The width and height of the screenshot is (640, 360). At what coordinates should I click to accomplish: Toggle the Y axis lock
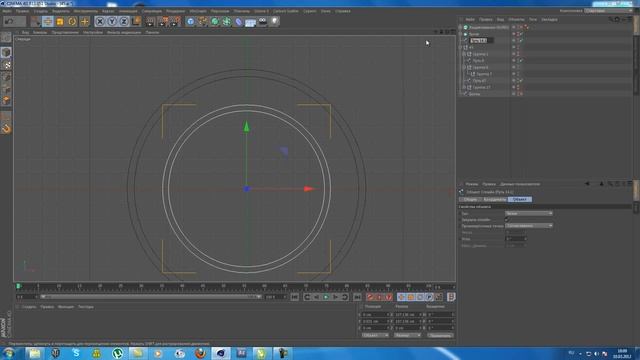[x=112, y=21]
